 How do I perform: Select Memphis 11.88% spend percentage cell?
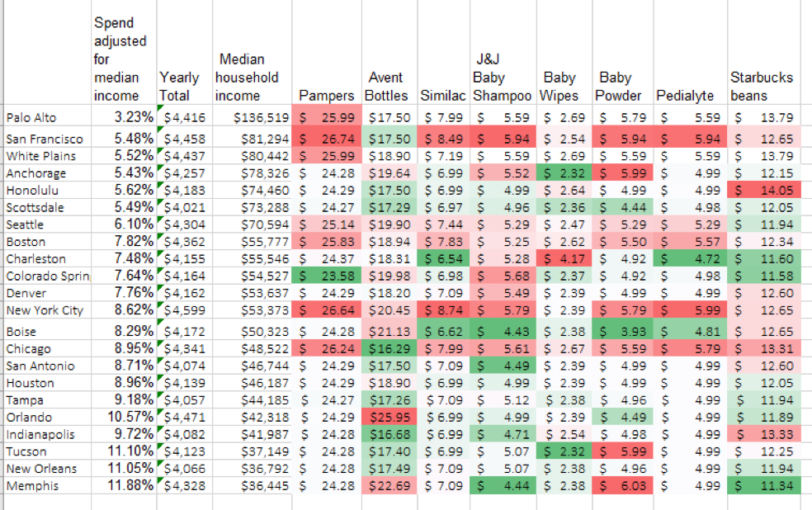point(124,484)
